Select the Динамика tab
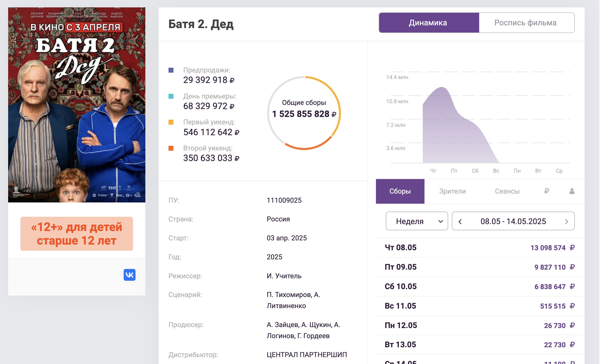The height and width of the screenshot is (364, 610). (429, 23)
